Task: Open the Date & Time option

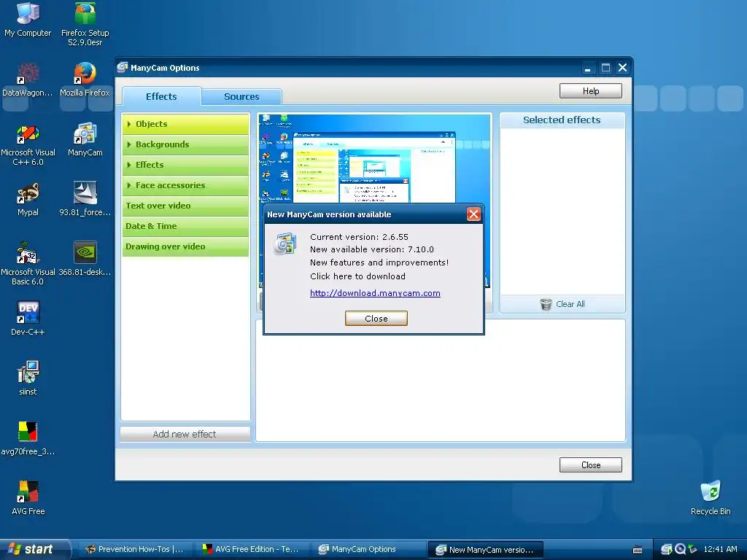Action: (x=185, y=226)
